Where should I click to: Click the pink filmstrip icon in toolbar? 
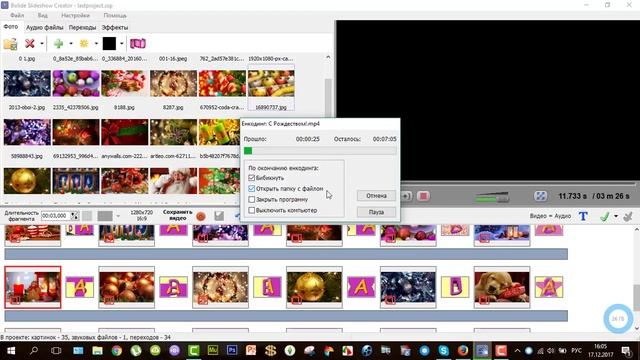pos(138,43)
